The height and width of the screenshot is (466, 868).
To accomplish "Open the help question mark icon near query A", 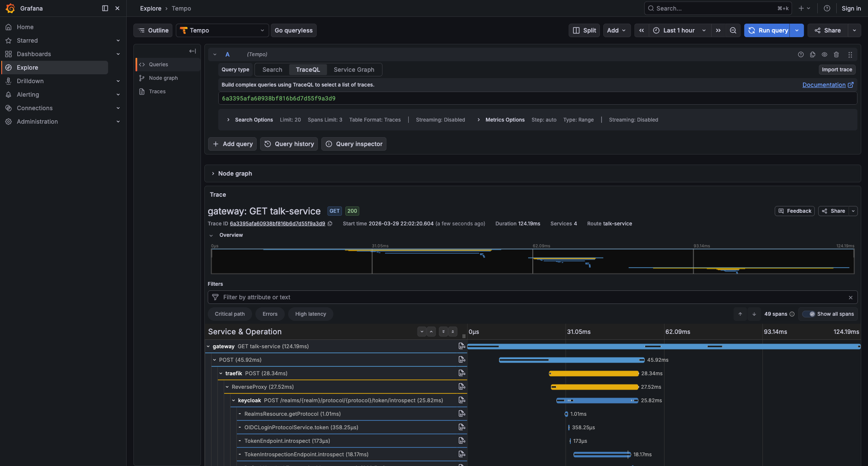I will point(801,54).
